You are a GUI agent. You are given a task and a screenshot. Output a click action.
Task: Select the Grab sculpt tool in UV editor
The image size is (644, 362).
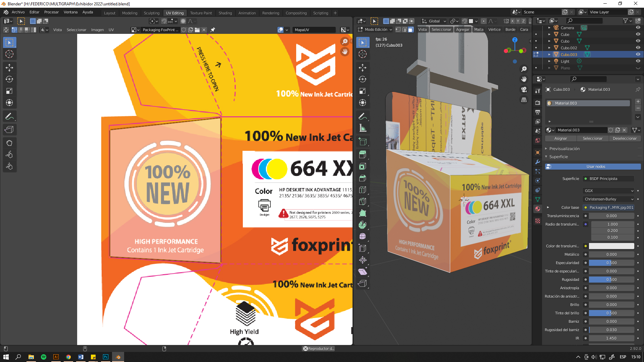pos(9,143)
